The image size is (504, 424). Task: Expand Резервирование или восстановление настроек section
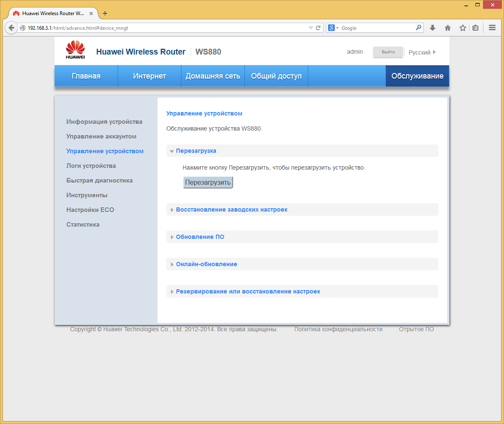[302, 291]
